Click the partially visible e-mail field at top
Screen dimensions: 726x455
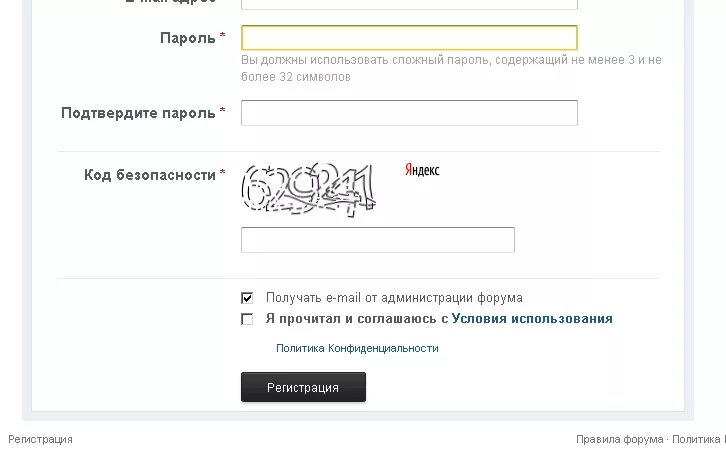409,4
